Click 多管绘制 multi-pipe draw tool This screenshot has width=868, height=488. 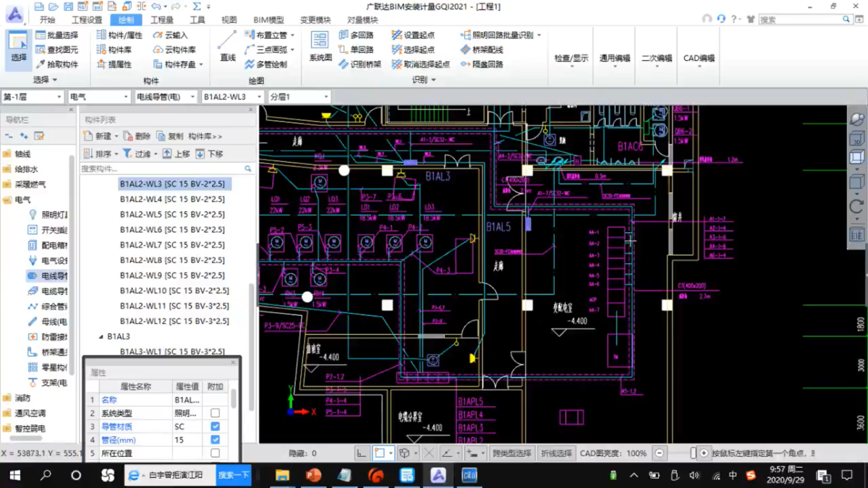pos(265,64)
